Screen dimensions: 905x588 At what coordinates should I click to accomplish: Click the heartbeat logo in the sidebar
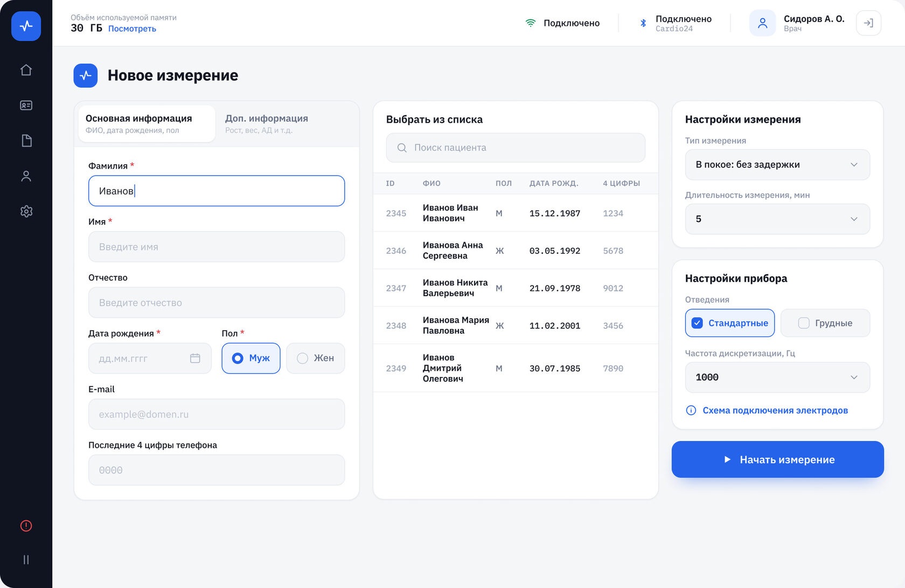pyautogui.click(x=26, y=26)
